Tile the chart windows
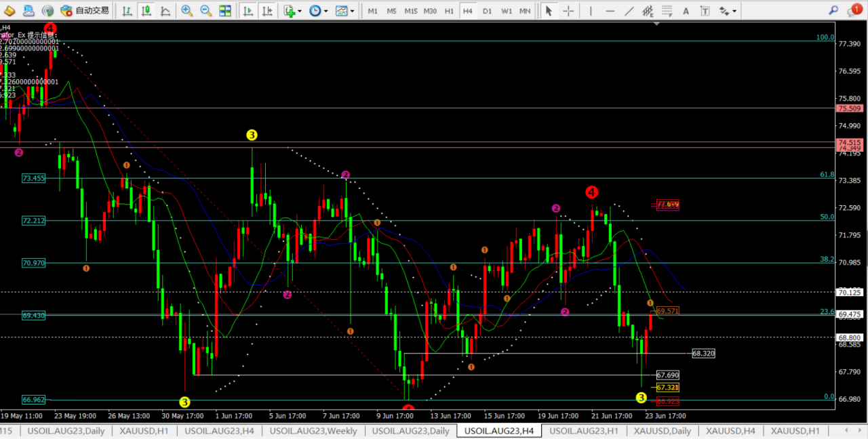Screen dimensions: 868x439 point(225,11)
